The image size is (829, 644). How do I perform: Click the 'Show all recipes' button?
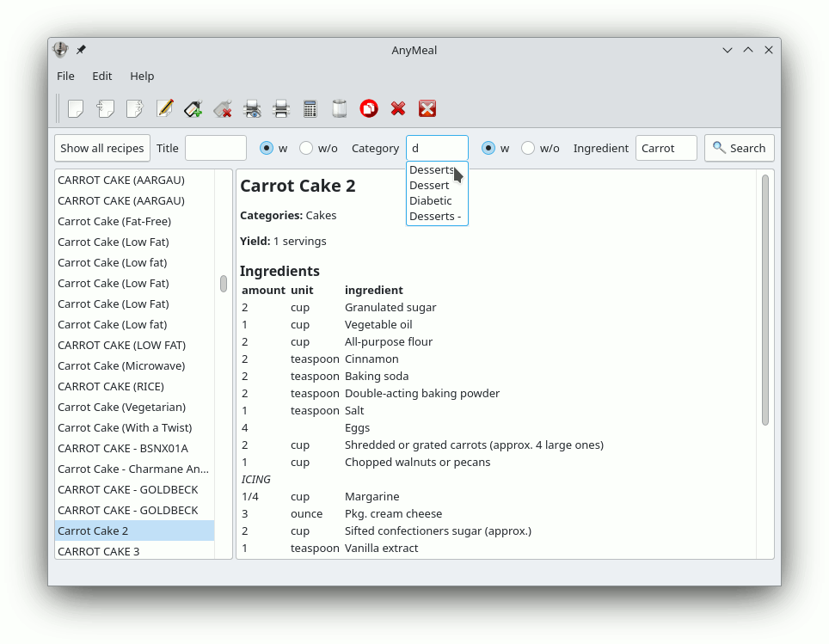pos(102,148)
